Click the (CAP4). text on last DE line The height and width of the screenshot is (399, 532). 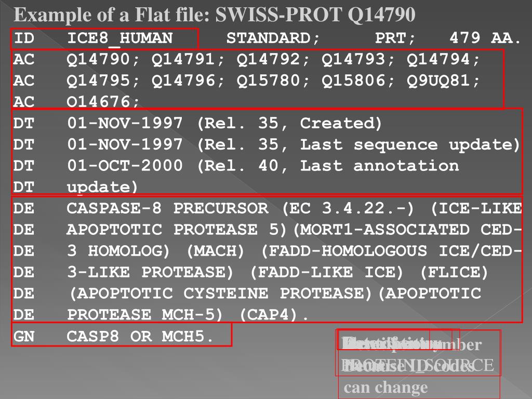click(274, 315)
